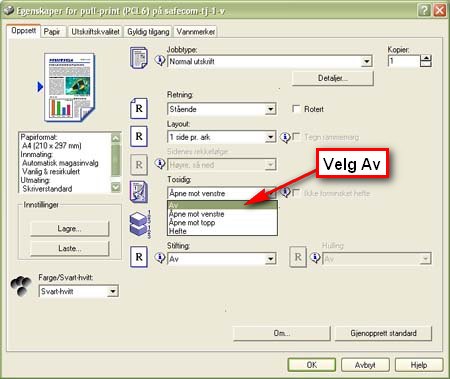Click the printer icon in title bar

pyautogui.click(x=9, y=11)
